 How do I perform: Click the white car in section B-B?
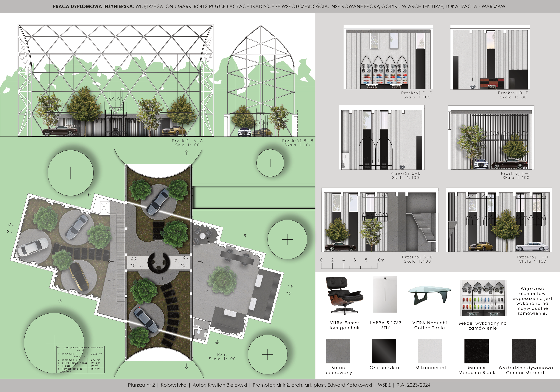(244, 132)
